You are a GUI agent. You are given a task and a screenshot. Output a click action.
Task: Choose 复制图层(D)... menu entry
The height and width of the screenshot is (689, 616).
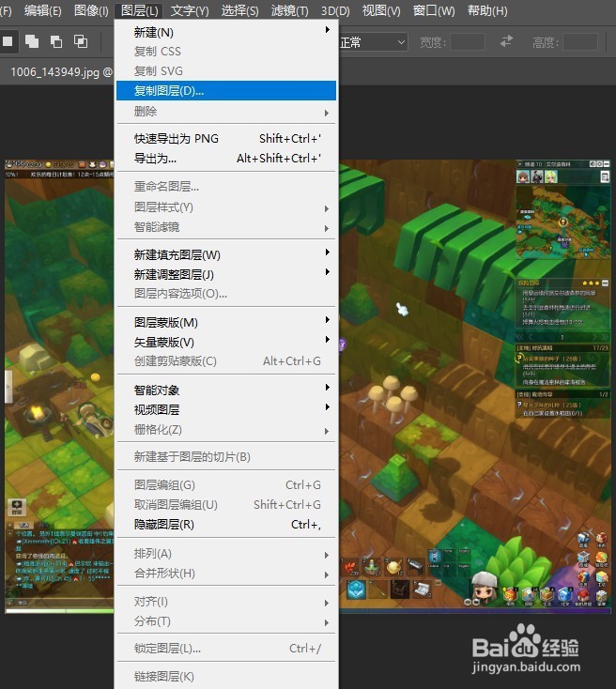[x=226, y=90]
